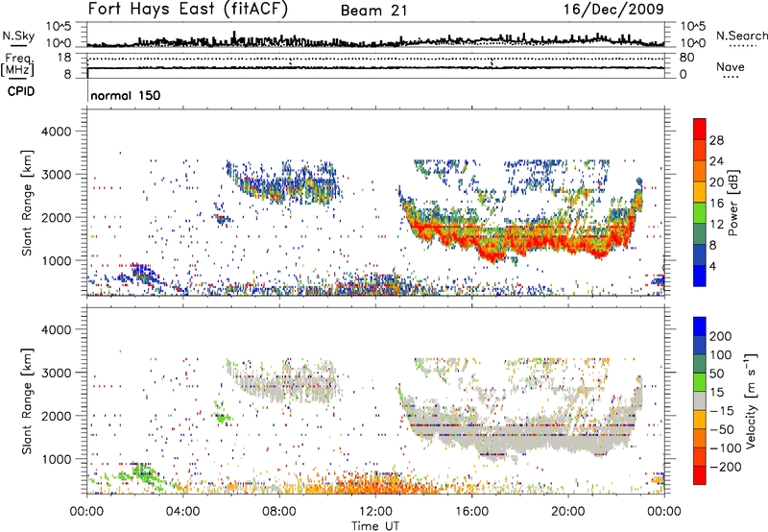The width and height of the screenshot is (768, 532).
Task: Click the '12:00' time tick label
Action: [375, 512]
